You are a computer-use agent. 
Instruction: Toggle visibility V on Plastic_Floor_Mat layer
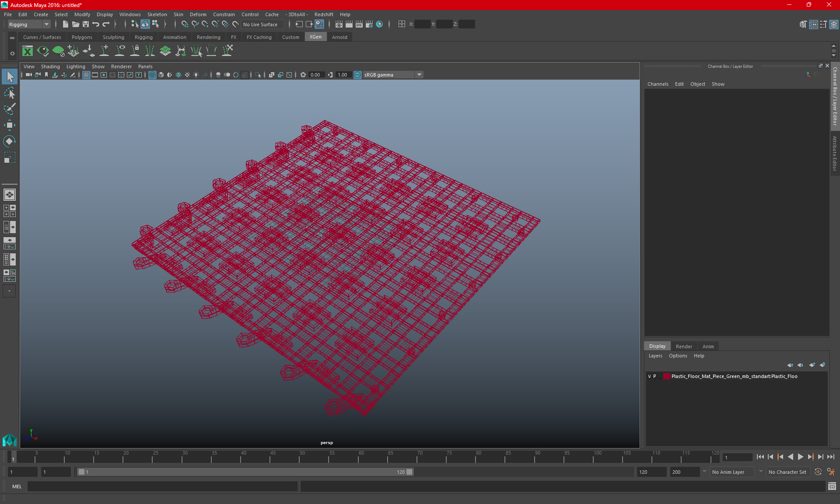(650, 376)
